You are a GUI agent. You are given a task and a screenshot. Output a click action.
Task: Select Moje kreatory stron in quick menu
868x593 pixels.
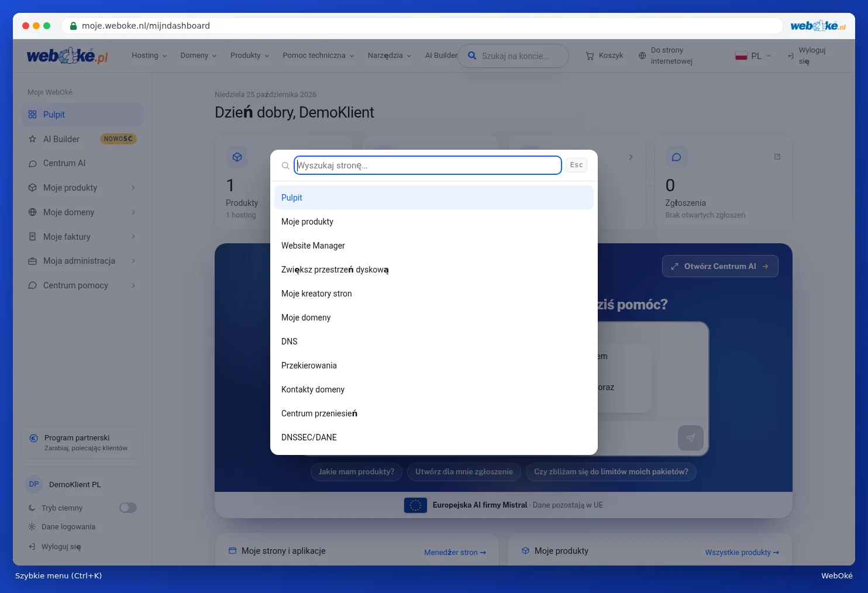pos(434,294)
